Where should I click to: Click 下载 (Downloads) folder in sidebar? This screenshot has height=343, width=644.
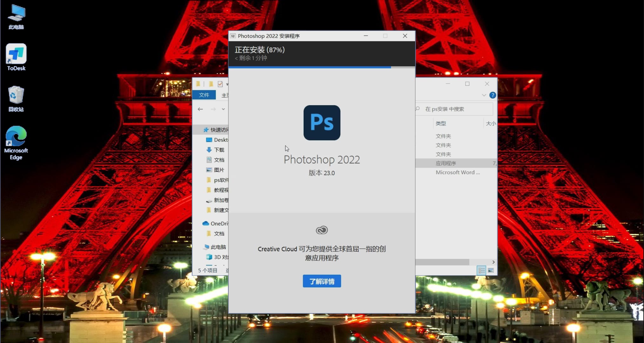pyautogui.click(x=217, y=150)
